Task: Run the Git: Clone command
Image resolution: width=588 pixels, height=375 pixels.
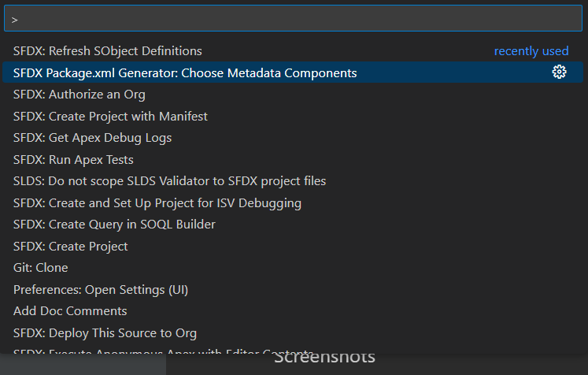Action: (x=293, y=268)
